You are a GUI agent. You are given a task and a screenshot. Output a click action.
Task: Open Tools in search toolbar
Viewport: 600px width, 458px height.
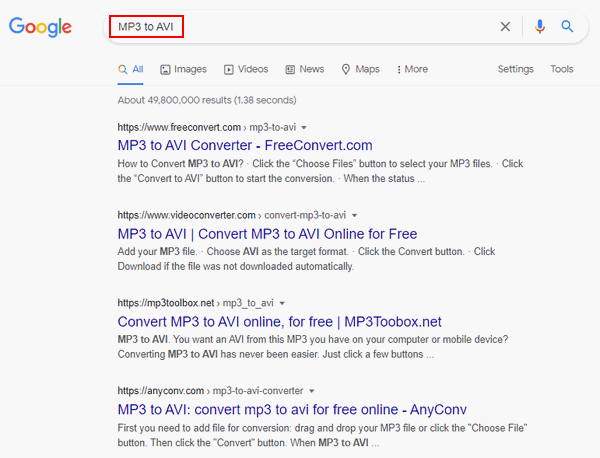pos(562,69)
